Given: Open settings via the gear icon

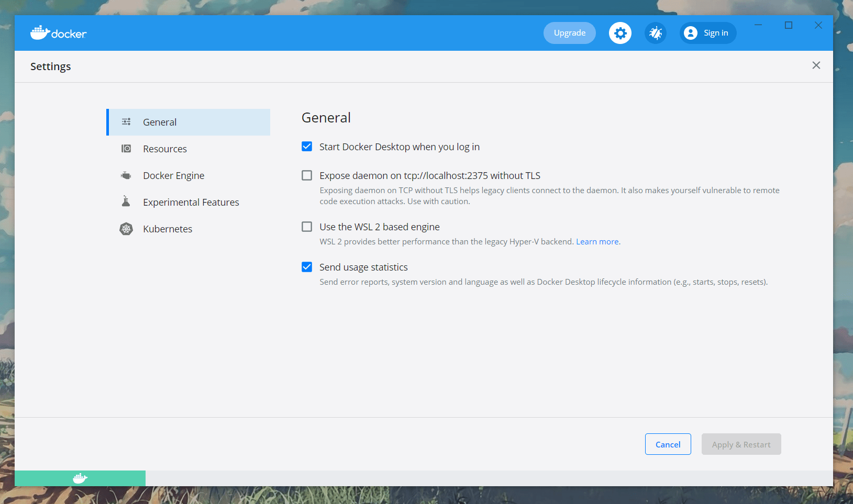Looking at the screenshot, I should tap(620, 33).
